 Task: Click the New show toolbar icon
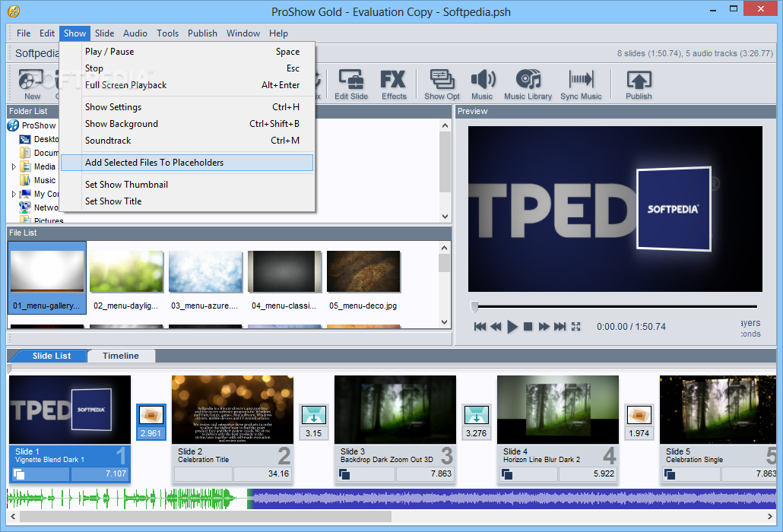pos(32,84)
